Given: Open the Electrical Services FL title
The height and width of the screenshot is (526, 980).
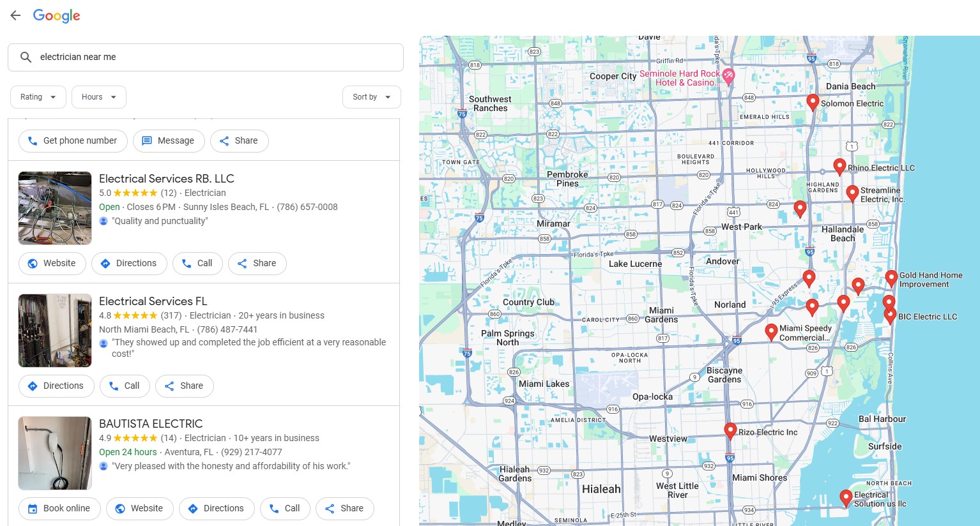Looking at the screenshot, I should 153,301.
